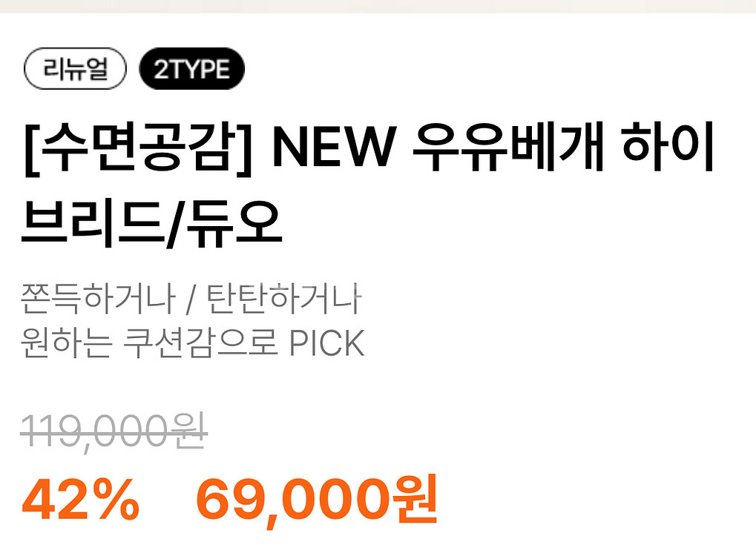This screenshot has height=556, width=756.
Task: Click the beige strip at the top edge
Action: click(378, 6)
